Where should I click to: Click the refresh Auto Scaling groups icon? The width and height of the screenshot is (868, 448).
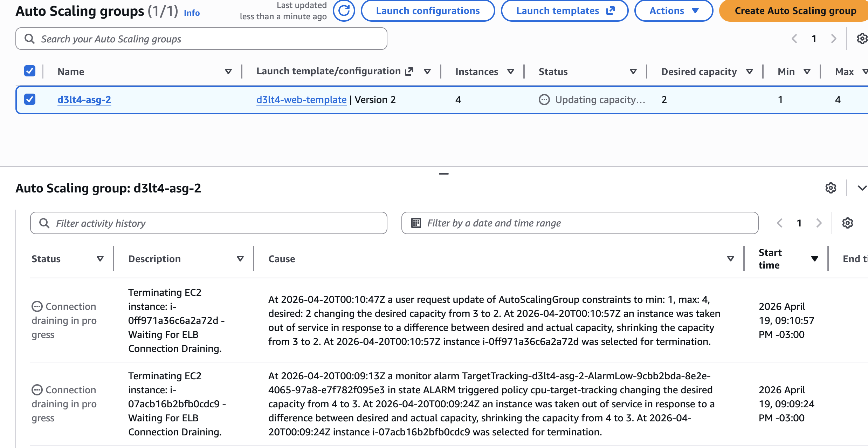pyautogui.click(x=344, y=11)
